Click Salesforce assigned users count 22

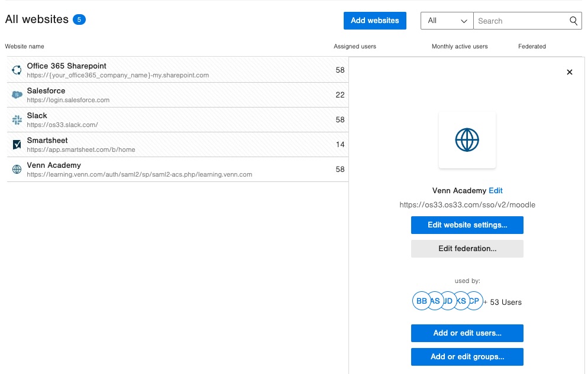(x=340, y=95)
